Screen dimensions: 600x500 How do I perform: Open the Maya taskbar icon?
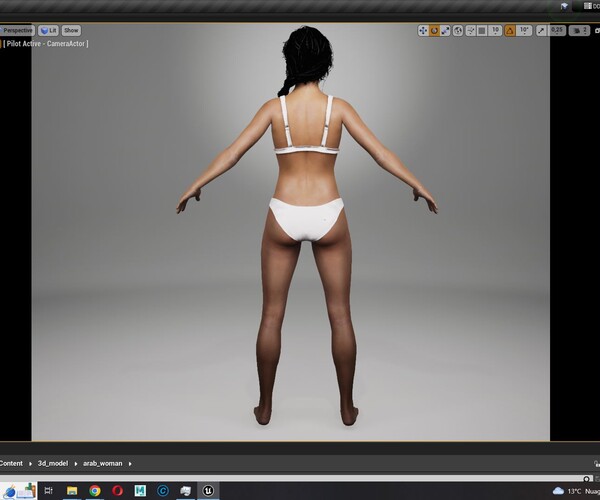tap(140, 490)
